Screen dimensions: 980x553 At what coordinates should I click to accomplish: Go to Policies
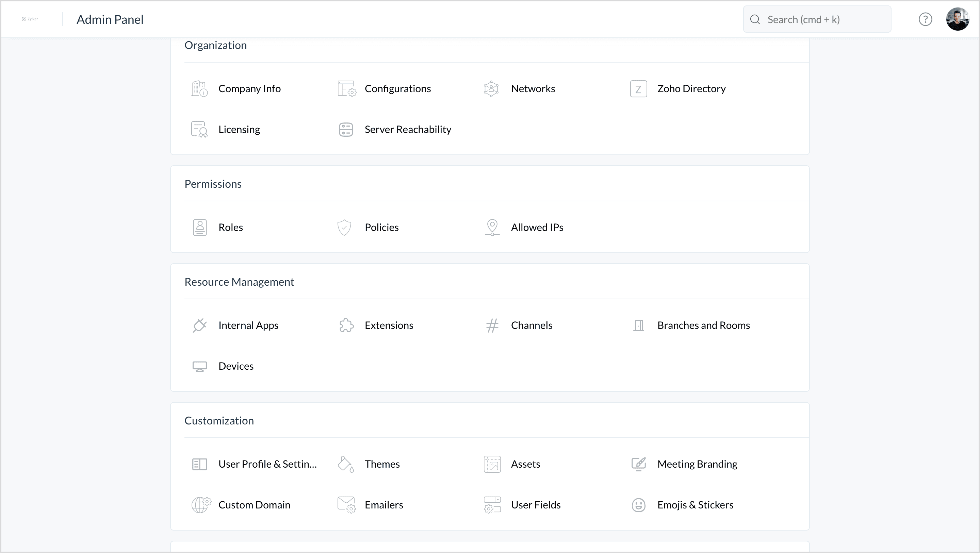381,228
